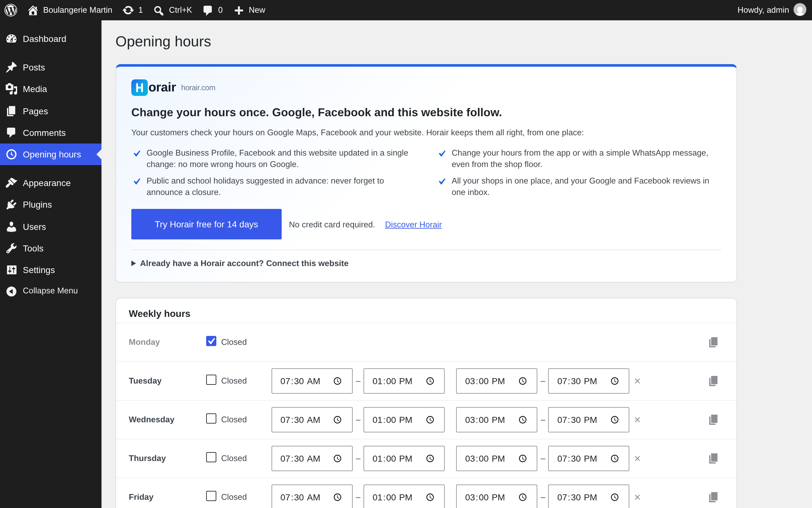
Task: Copy Thursday hours with the copy icon
Action: click(713, 458)
